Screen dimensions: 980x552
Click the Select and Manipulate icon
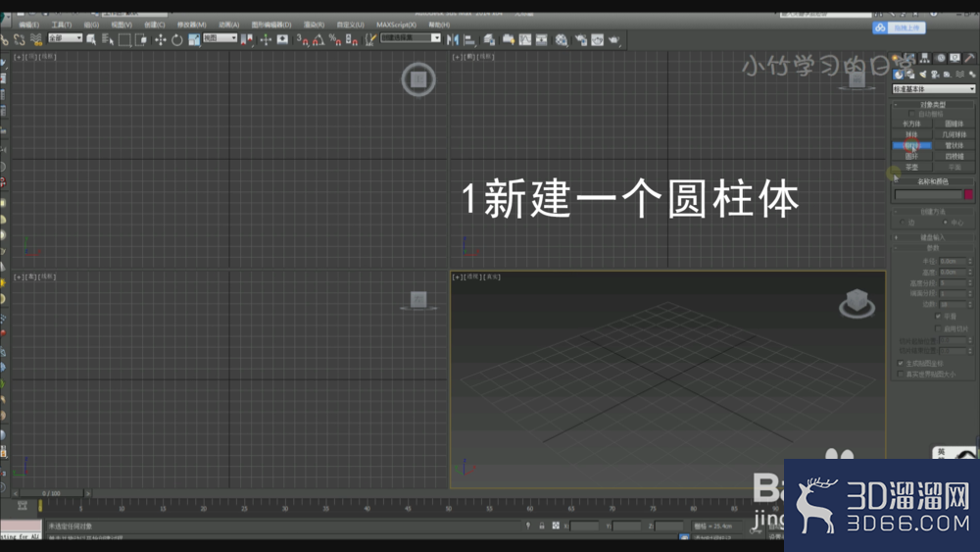[x=266, y=40]
